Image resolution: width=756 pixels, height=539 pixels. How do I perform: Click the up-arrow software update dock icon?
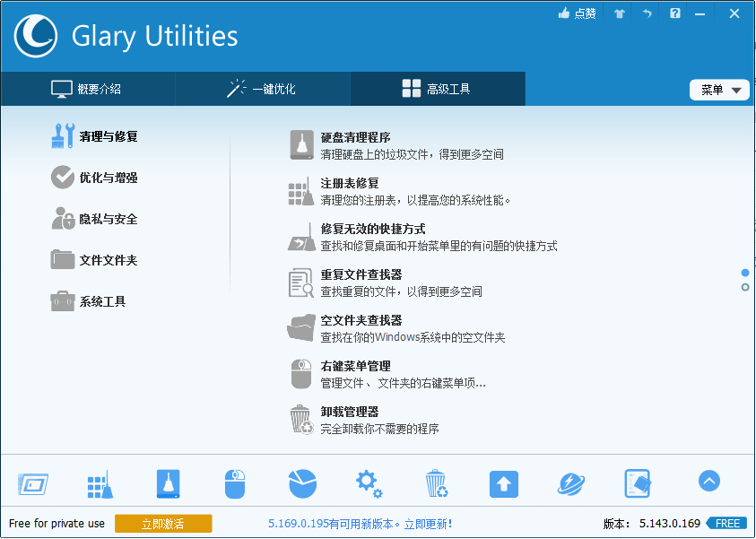click(x=504, y=484)
